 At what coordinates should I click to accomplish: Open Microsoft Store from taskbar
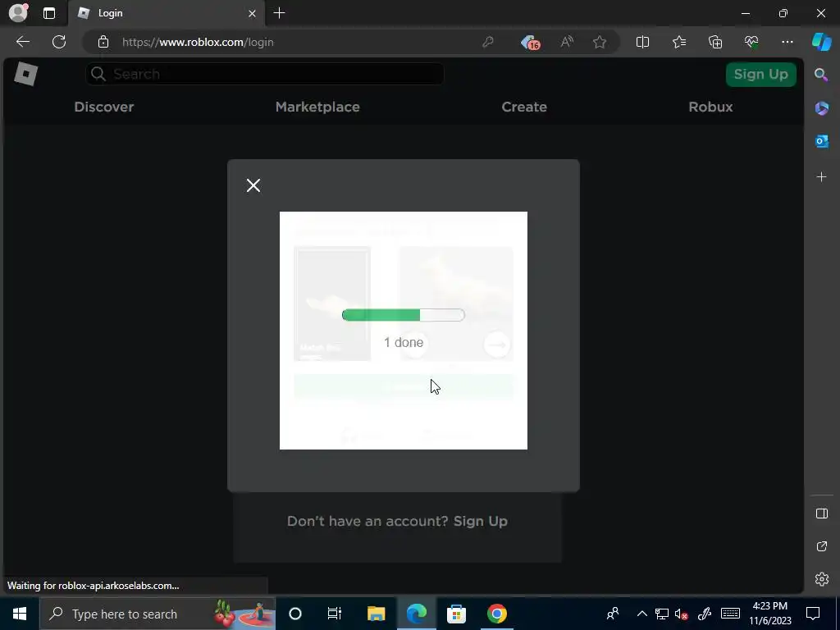456,614
